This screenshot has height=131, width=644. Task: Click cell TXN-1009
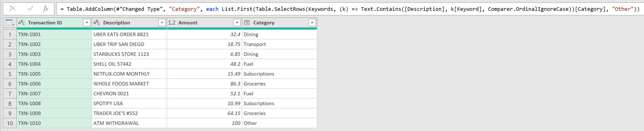(x=54, y=113)
